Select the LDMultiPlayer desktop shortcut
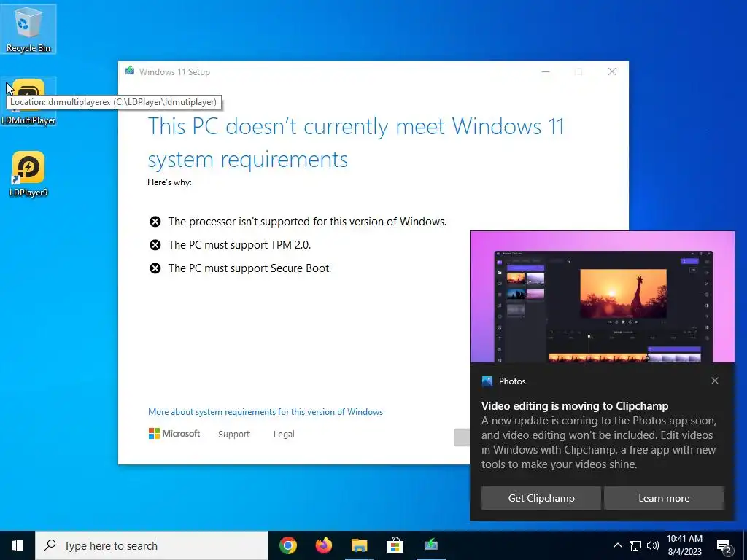This screenshot has width=747, height=560. [28, 101]
